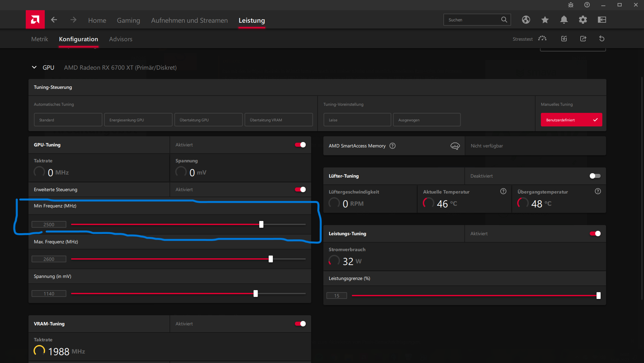Open the Gaming tab

coord(128,20)
